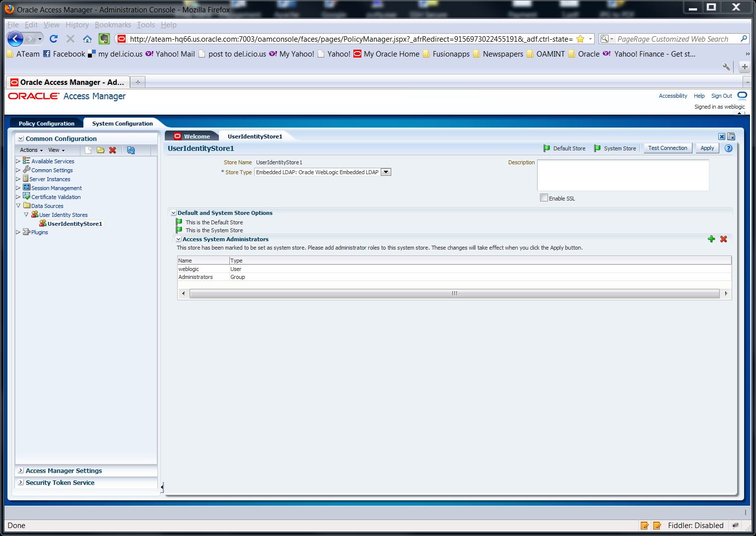This screenshot has width=756, height=536.
Task: Click the search magnifier icon in search box
Action: click(744, 39)
